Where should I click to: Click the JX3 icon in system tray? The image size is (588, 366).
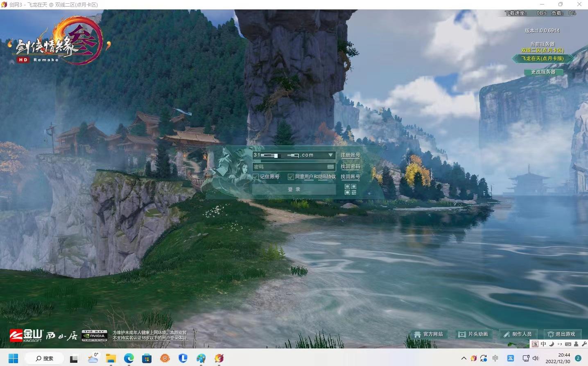click(x=474, y=359)
